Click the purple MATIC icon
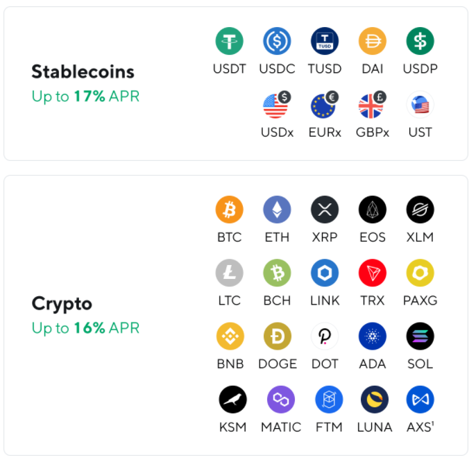This screenshot has width=476, height=460. (x=281, y=400)
